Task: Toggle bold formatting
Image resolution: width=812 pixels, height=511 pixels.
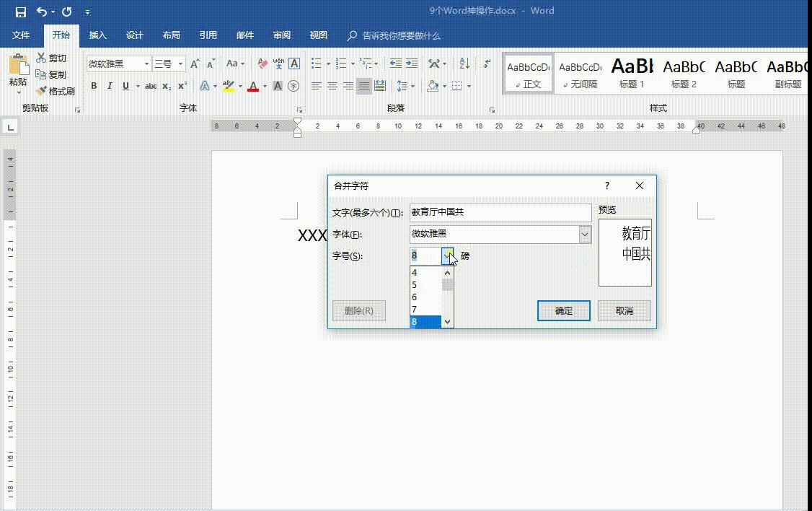Action: click(x=94, y=86)
